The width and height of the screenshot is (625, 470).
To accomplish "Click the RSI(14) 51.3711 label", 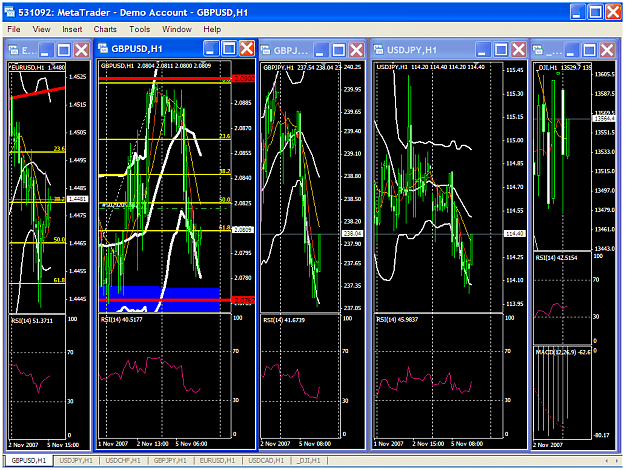I will pos(32,321).
